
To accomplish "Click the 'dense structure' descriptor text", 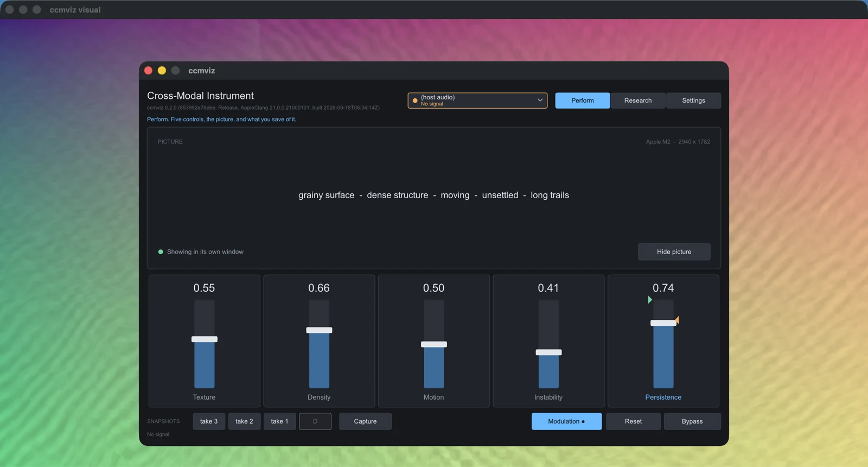I will tap(398, 195).
